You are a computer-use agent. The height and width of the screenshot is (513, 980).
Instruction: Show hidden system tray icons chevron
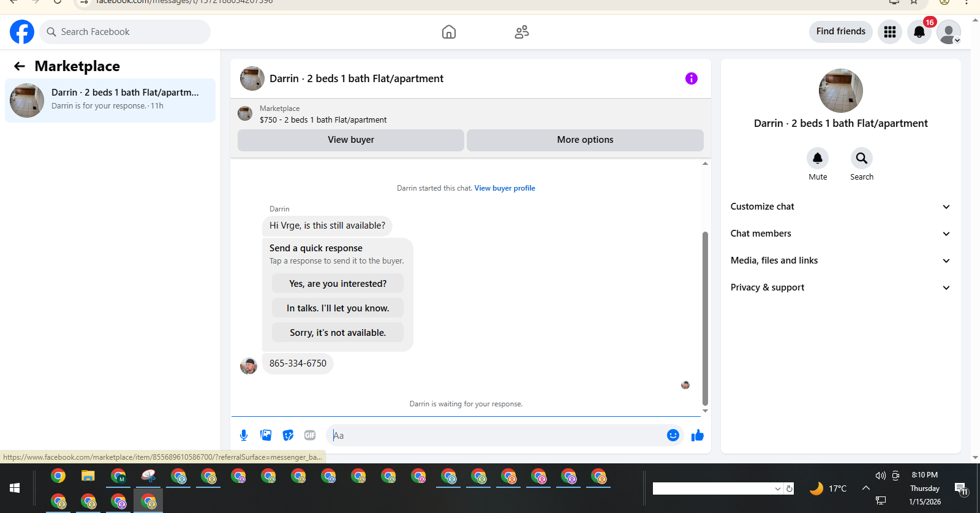point(866,488)
